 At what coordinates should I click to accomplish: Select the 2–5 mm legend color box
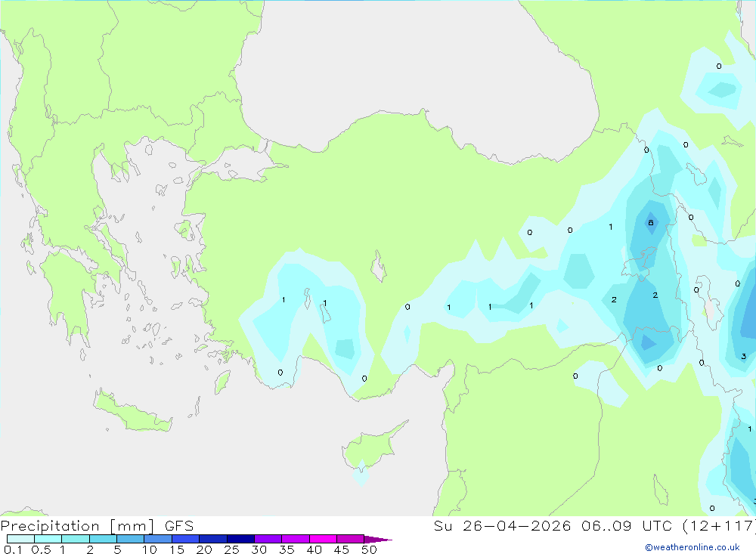click(x=103, y=539)
